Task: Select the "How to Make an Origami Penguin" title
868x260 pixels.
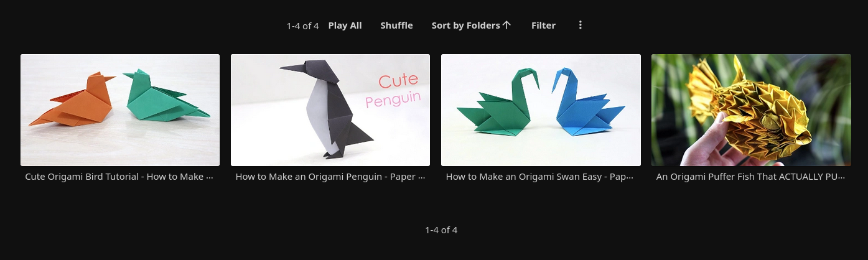Action: pyautogui.click(x=330, y=177)
